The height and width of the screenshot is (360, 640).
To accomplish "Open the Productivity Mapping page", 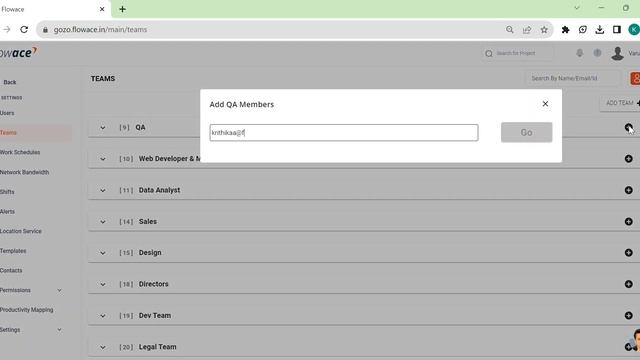I will pos(27,310).
